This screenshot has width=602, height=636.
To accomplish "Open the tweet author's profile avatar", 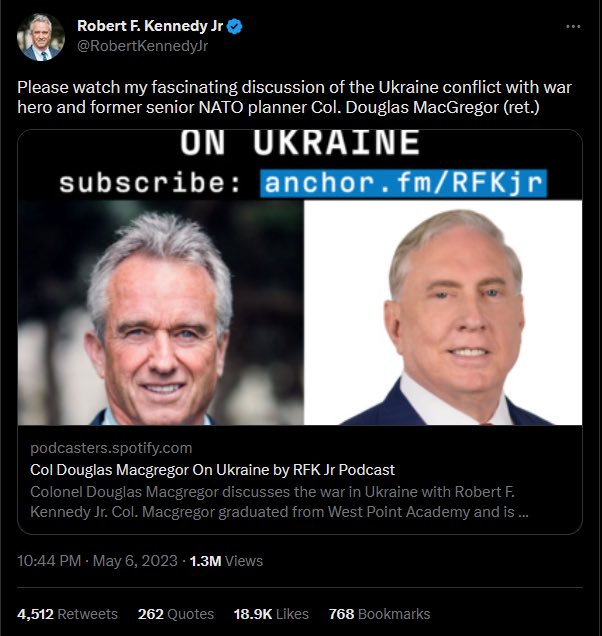I will [40, 37].
